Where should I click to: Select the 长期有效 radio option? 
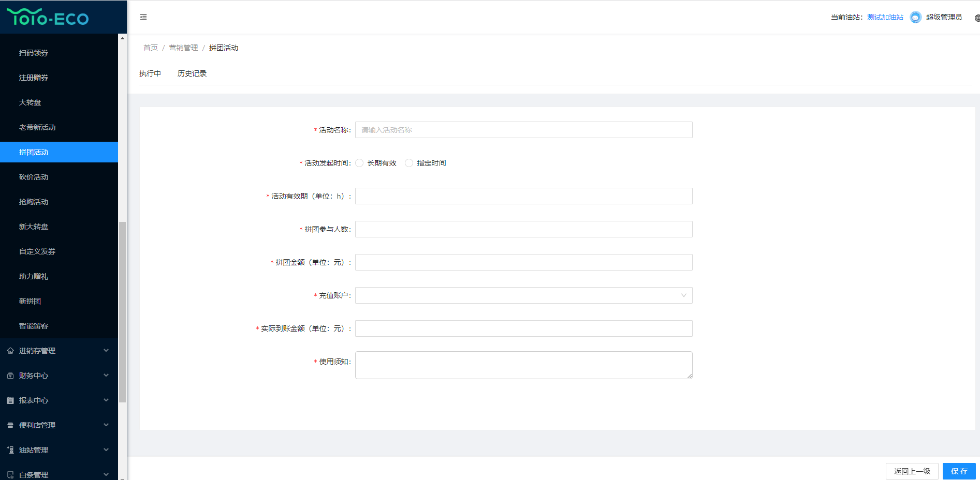[359, 163]
